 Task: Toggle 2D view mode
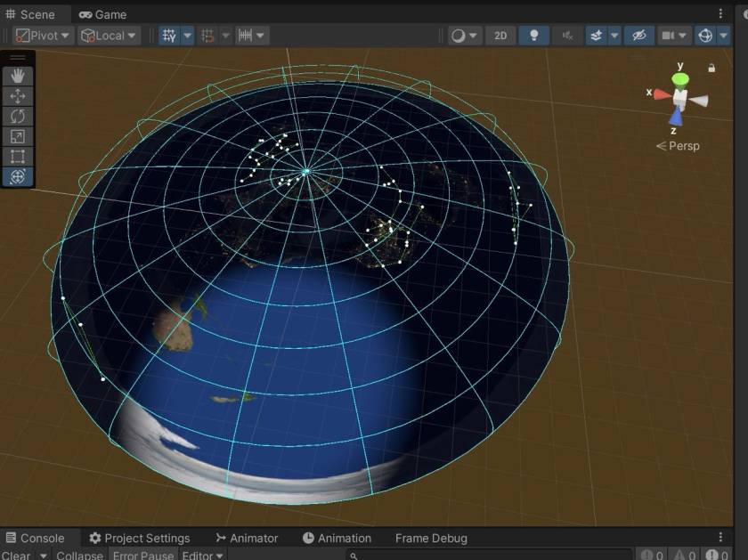coord(500,36)
